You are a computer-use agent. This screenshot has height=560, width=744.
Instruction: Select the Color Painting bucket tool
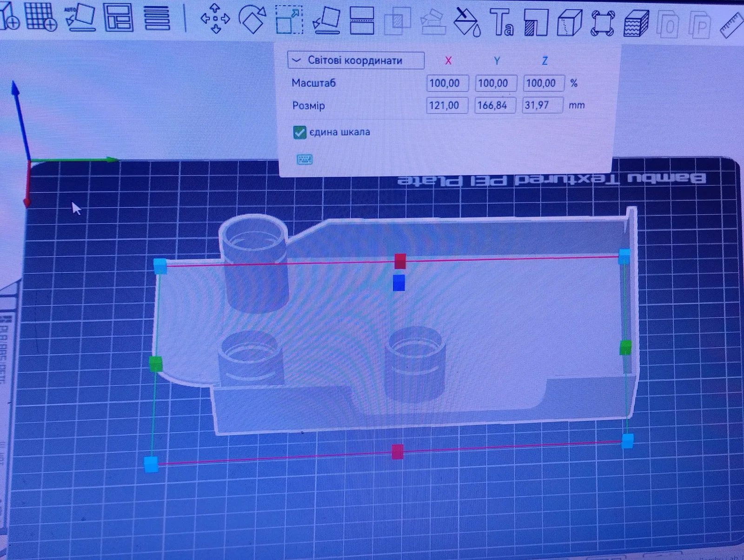[x=466, y=21]
